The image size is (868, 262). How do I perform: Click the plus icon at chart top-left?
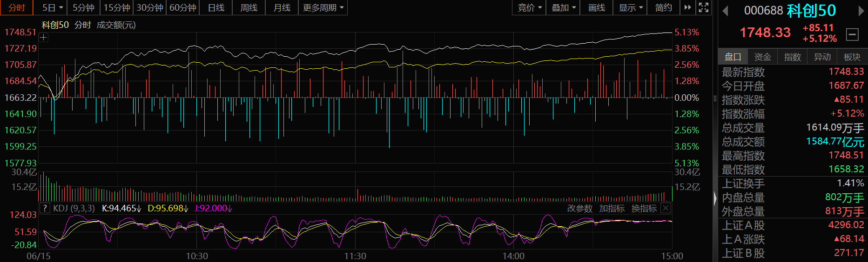point(44,38)
